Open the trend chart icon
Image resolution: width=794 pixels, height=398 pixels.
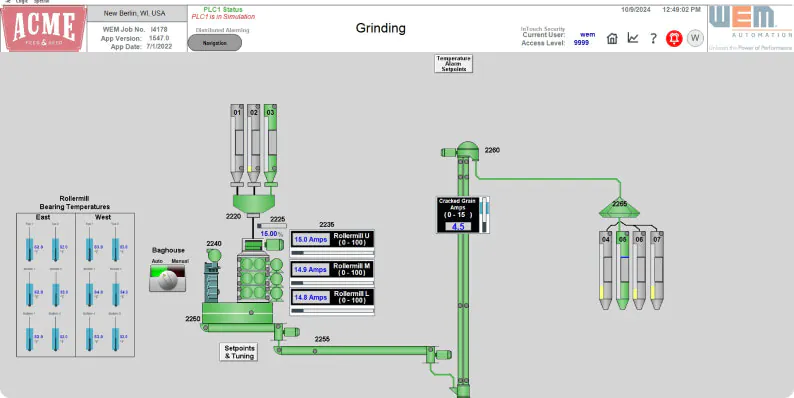point(633,38)
